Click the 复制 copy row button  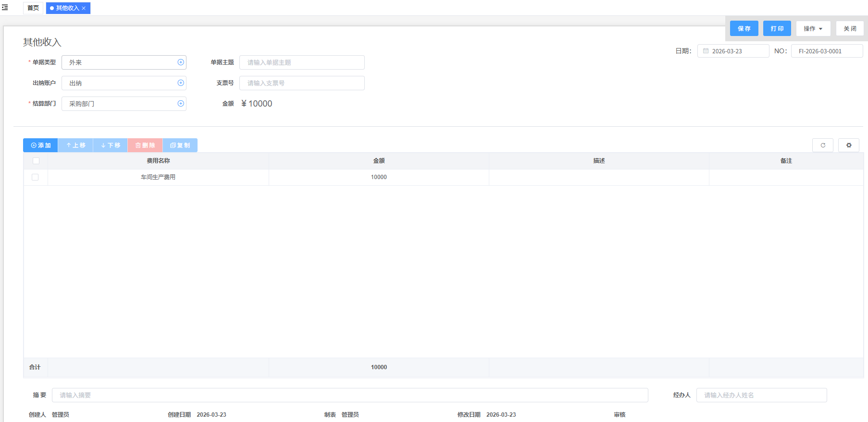pos(180,145)
